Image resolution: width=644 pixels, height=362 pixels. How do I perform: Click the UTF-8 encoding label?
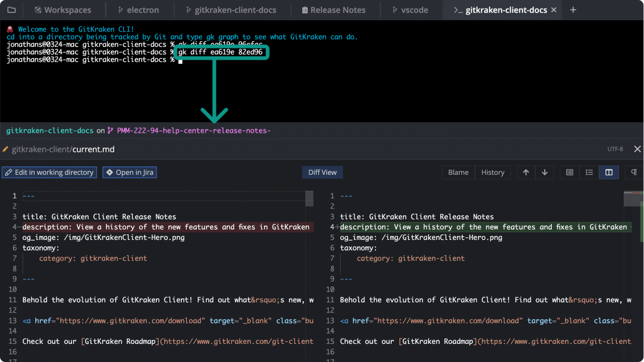tap(615, 149)
